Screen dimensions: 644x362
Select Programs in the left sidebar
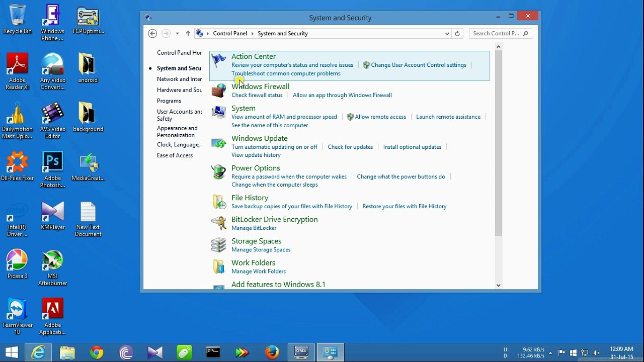tap(169, 101)
